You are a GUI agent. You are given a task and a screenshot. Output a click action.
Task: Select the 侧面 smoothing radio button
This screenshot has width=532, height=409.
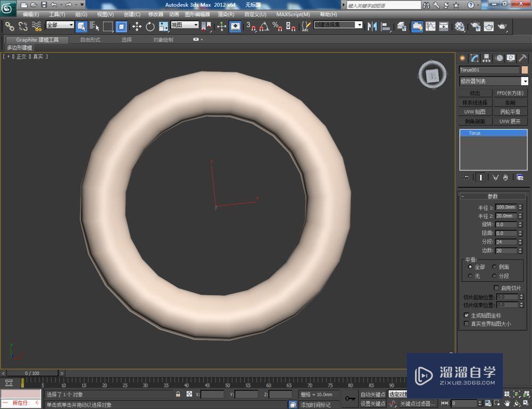(494, 266)
